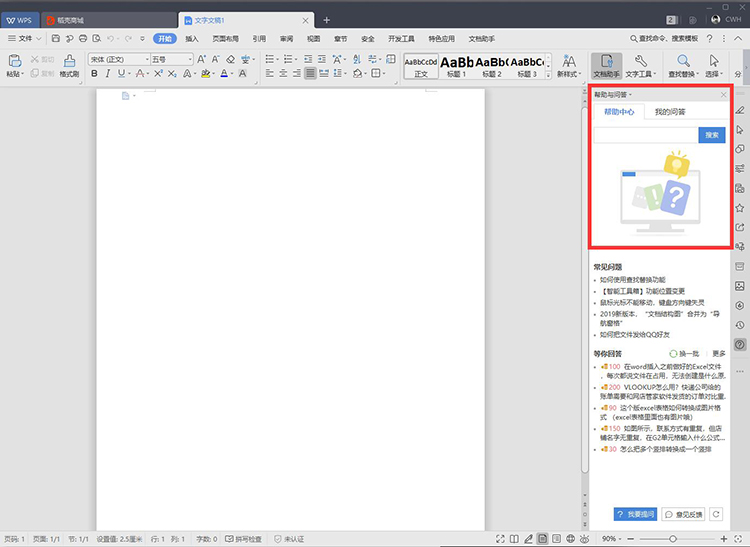This screenshot has width=750, height=547.
Task: Toggle italic formatting icon
Action: coord(108,73)
